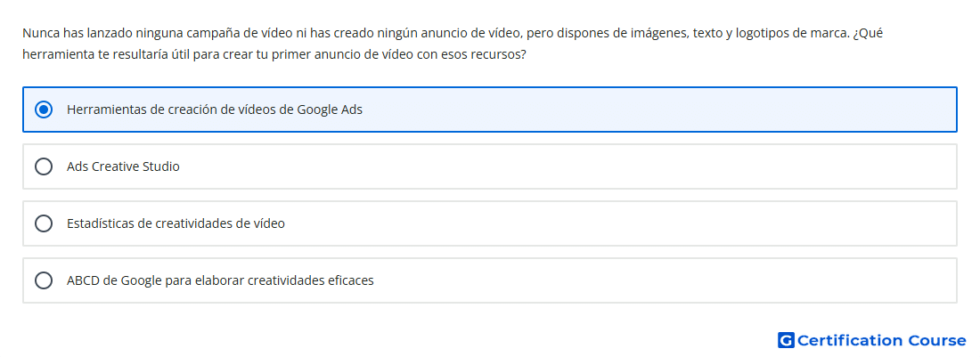Image resolution: width=980 pixels, height=357 pixels.
Task: Click the 'ABCD de Google para elaborar creatividades eficaces' text
Action: point(220,280)
